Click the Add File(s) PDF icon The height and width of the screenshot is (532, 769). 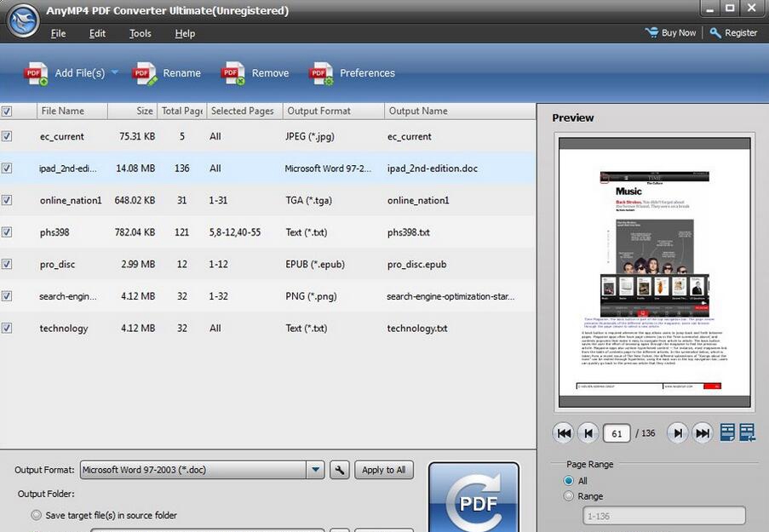[x=36, y=73]
